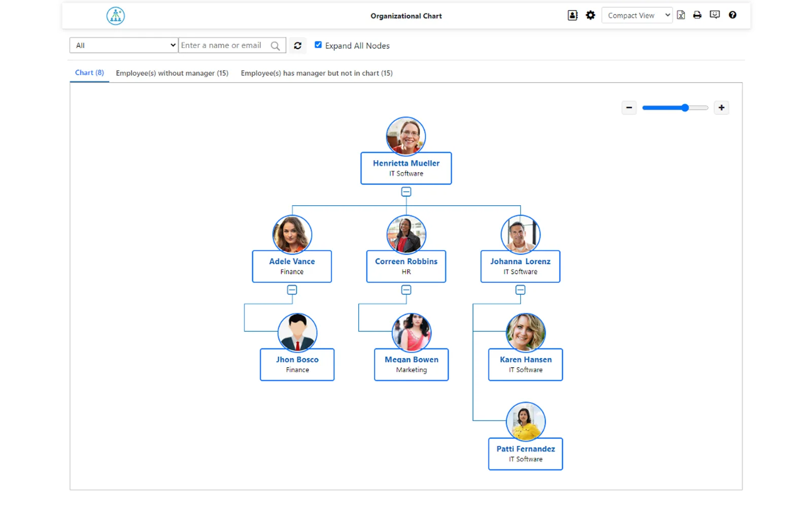Click Henrietta Mueller's profile photo
This screenshot has height=508, width=812.
coord(406,136)
